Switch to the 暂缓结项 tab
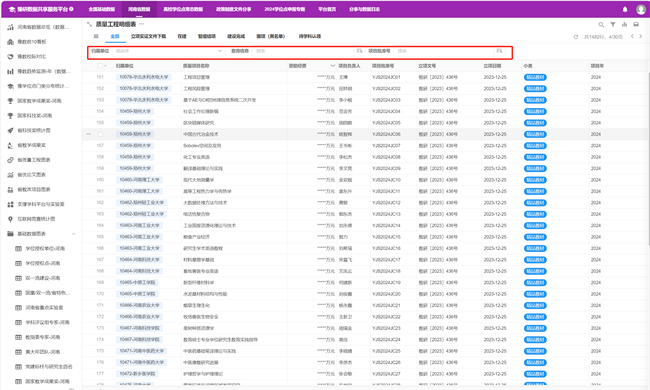This screenshot has height=390, width=650. [x=207, y=36]
